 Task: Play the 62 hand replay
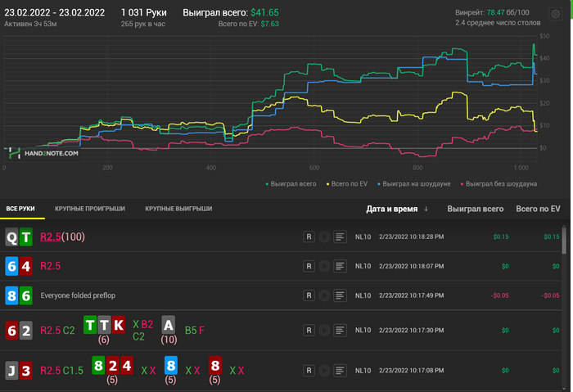click(324, 331)
